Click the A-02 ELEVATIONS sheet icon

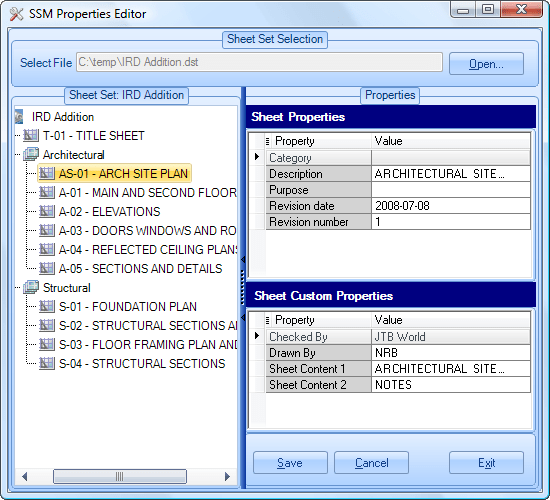[x=47, y=212]
